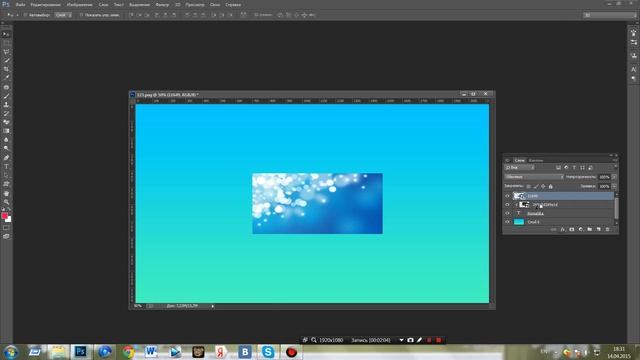Screen dimensions: 640x360
Task: Change screen mode at toolbox bottom
Action: (x=6, y=236)
